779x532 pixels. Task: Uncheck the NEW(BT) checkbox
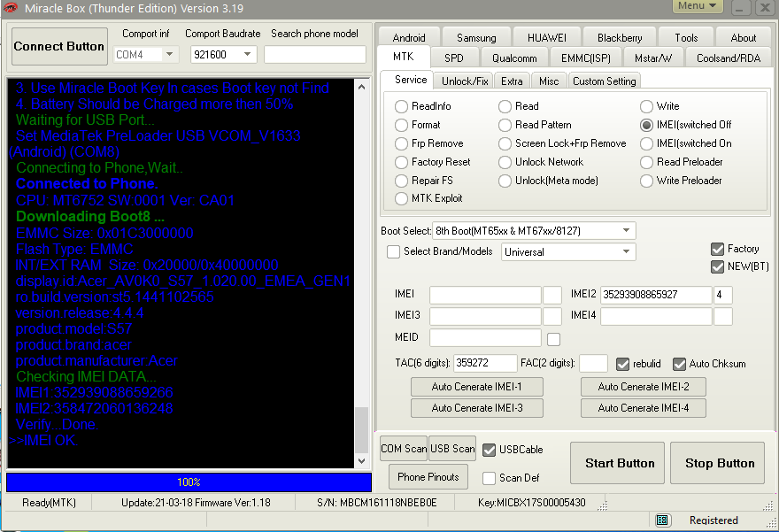click(x=717, y=266)
